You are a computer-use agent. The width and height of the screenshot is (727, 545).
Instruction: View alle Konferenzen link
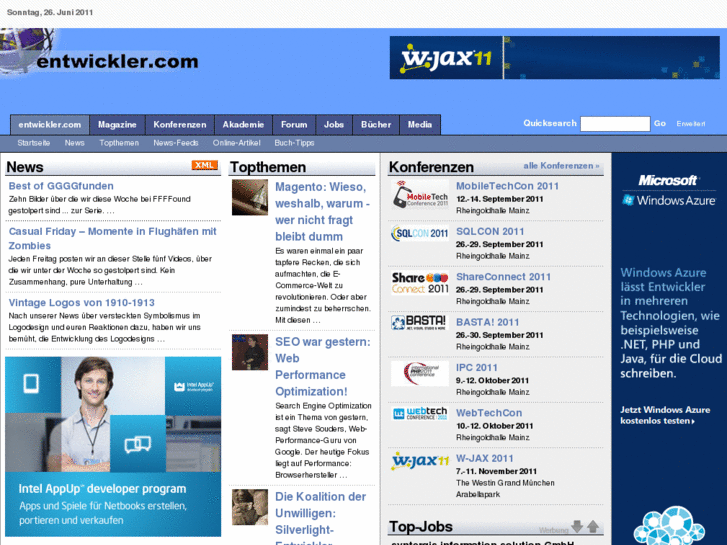coord(561,166)
